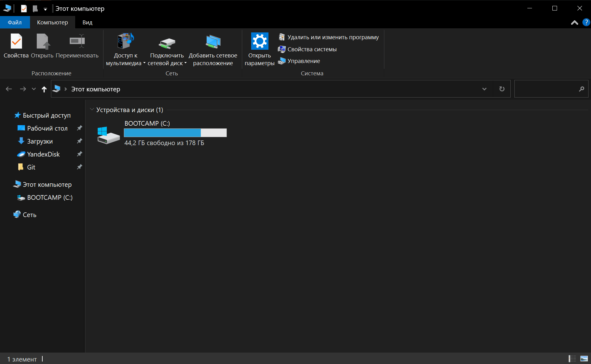Click the search magnifier icon
This screenshot has height=364, width=591.
point(582,89)
